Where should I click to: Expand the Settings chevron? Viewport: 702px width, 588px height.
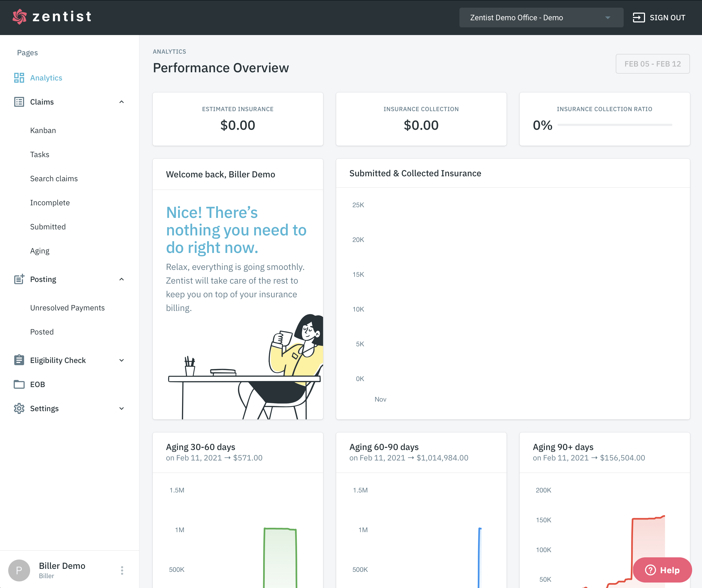pyautogui.click(x=122, y=408)
